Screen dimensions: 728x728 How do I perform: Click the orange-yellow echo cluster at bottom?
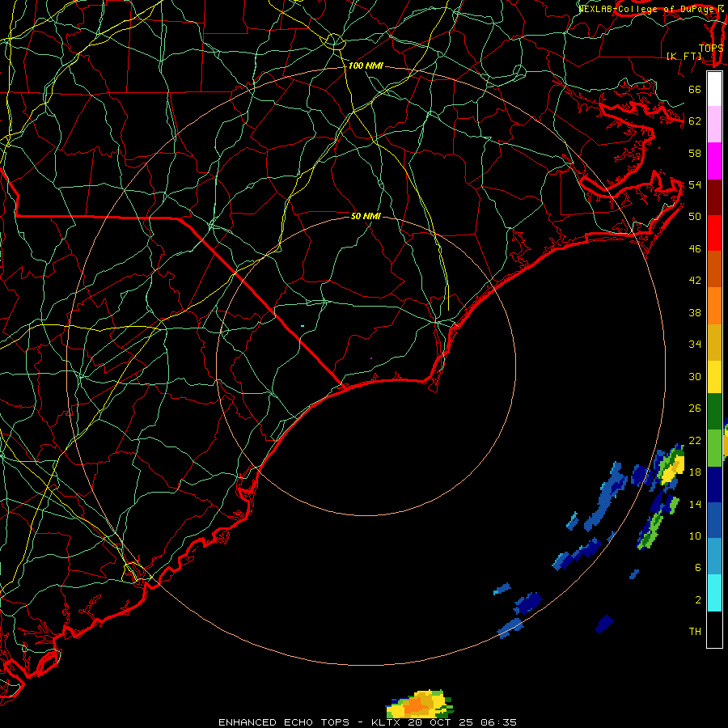[x=420, y=705]
